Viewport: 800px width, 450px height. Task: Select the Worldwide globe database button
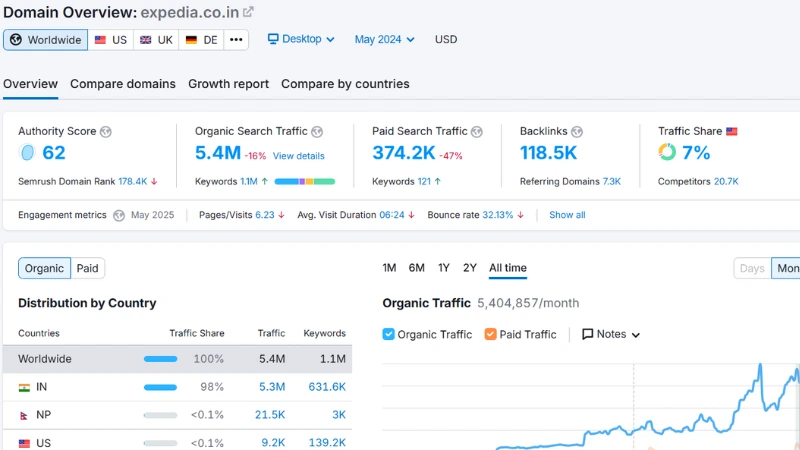click(45, 40)
